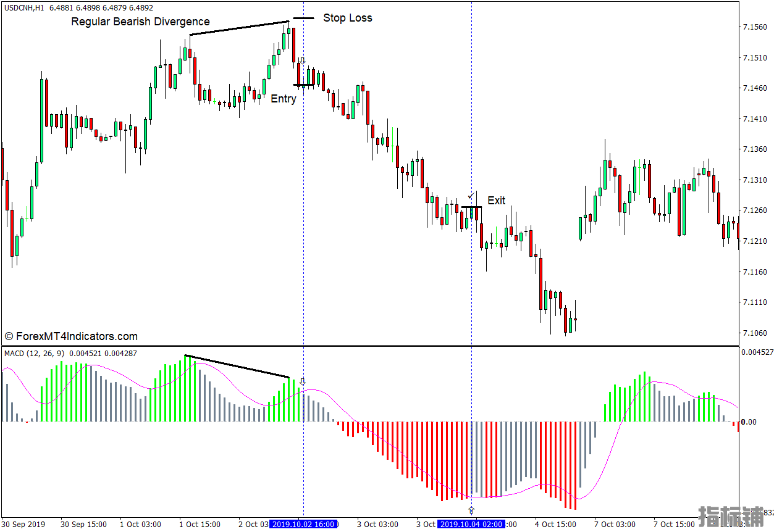Select the divergence trendline on the MACD histogram
The image size is (774, 532).
(237, 366)
